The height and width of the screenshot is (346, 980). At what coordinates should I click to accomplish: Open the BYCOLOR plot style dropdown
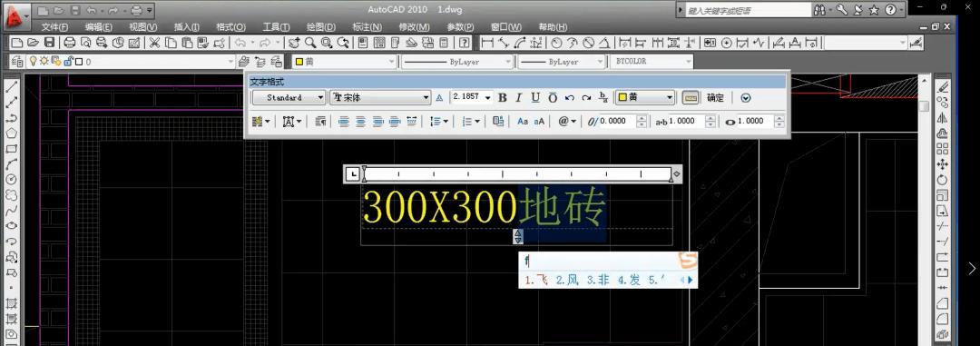pyautogui.click(x=652, y=62)
